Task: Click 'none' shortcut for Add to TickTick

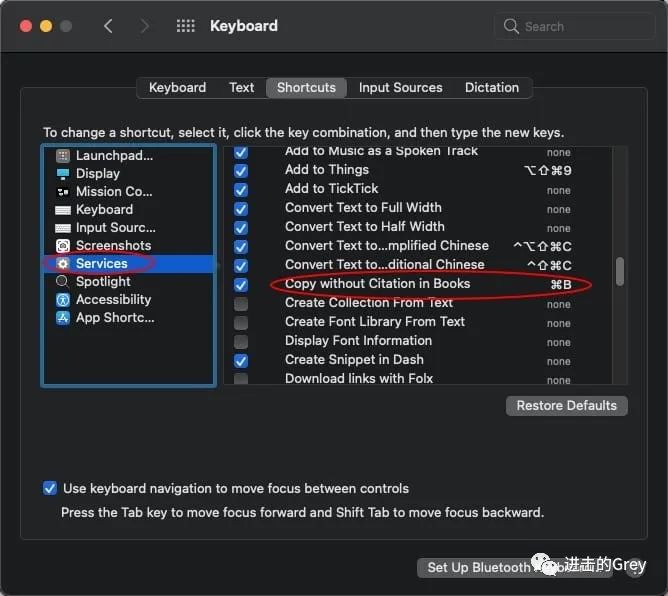Action: (559, 190)
